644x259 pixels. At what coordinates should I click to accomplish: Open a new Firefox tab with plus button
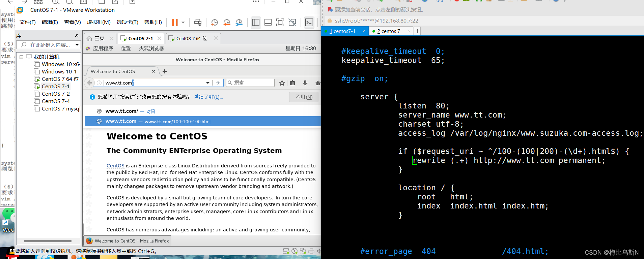(x=165, y=71)
